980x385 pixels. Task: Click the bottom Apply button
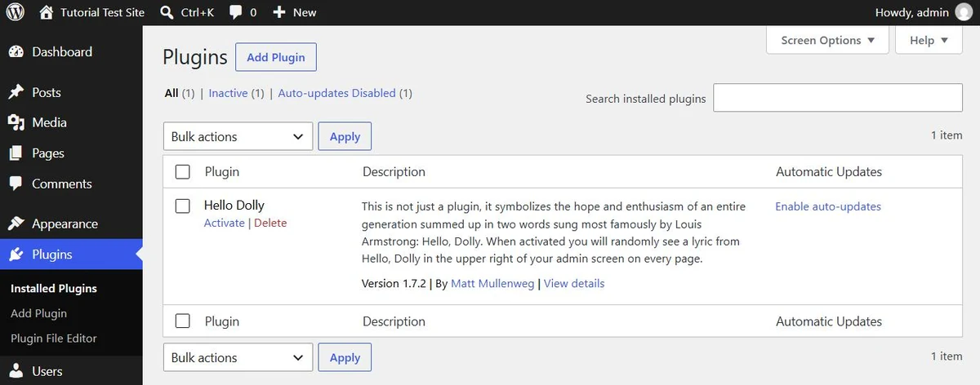345,357
